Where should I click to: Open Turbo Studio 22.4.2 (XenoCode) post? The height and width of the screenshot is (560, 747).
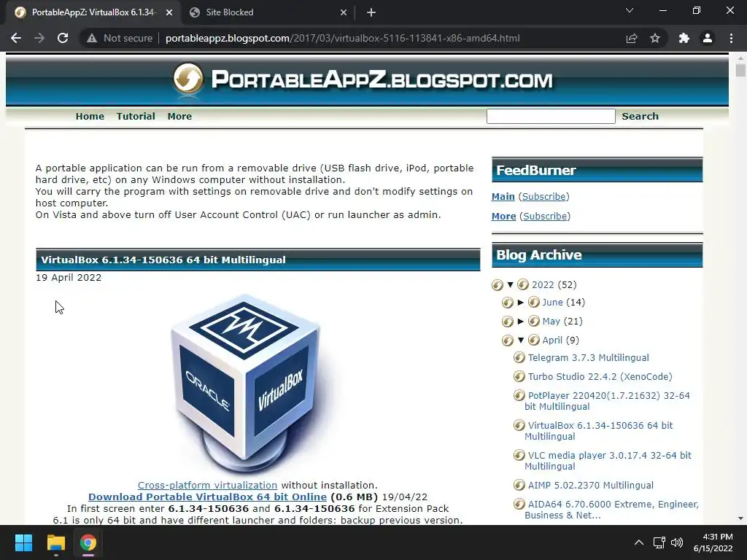pyautogui.click(x=600, y=377)
